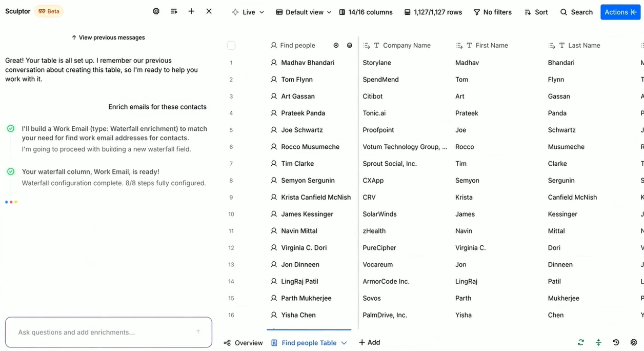
Task: Click View previous messages link
Action: [x=108, y=37]
